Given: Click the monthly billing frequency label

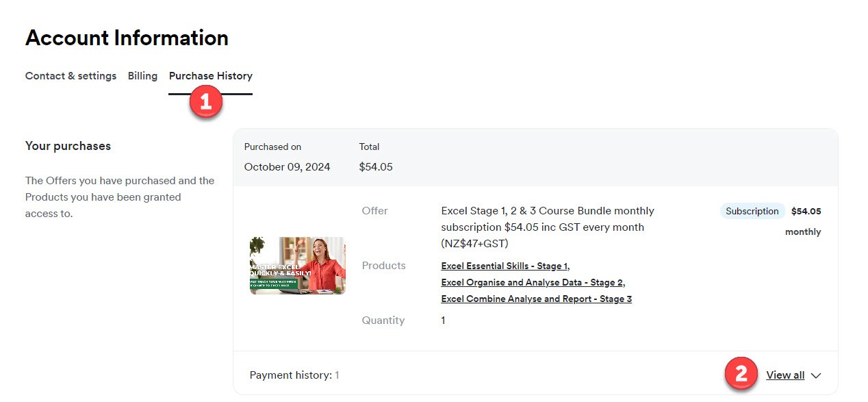Looking at the screenshot, I should (x=802, y=231).
